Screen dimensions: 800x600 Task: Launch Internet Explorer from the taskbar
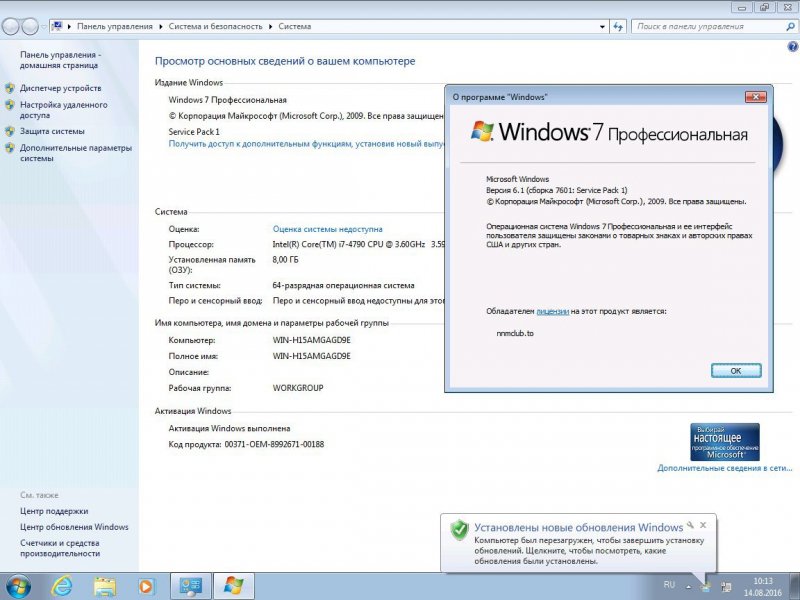(62, 586)
